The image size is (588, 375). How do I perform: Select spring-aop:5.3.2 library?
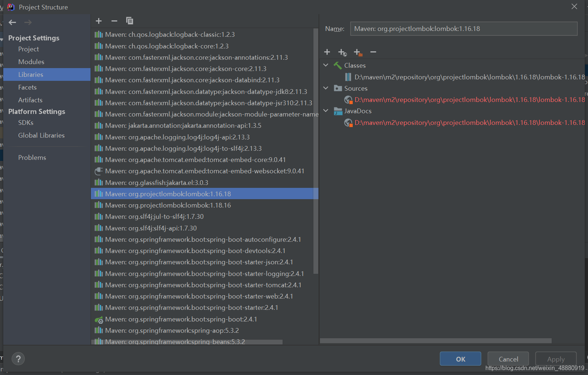click(x=204, y=331)
